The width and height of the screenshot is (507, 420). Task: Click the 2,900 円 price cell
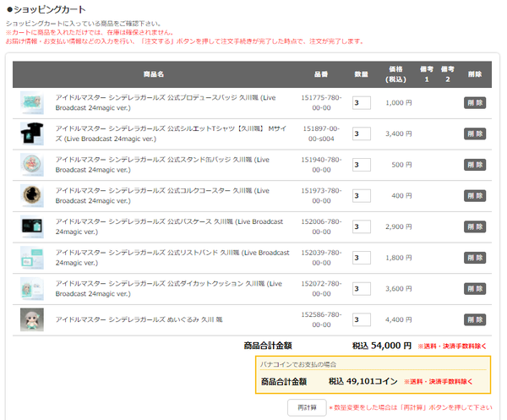point(399,226)
